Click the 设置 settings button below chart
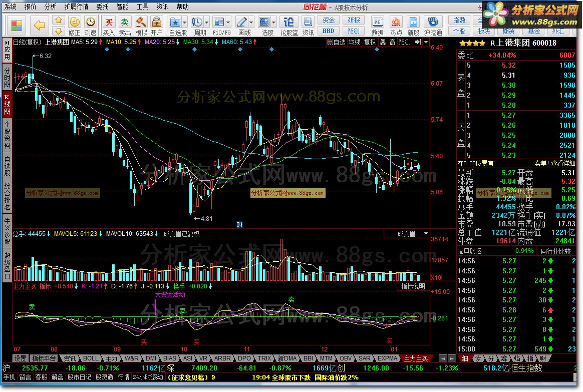 [20, 358]
